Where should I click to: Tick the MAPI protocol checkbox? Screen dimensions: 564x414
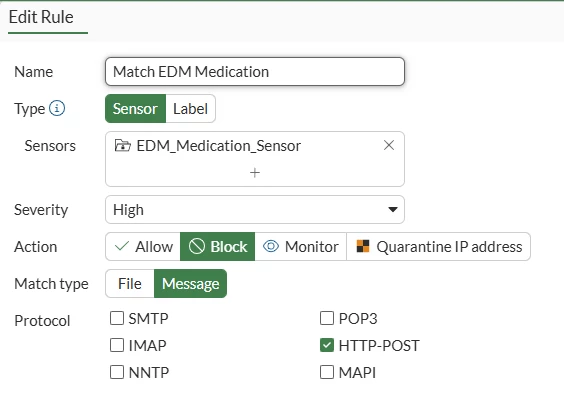(x=327, y=372)
